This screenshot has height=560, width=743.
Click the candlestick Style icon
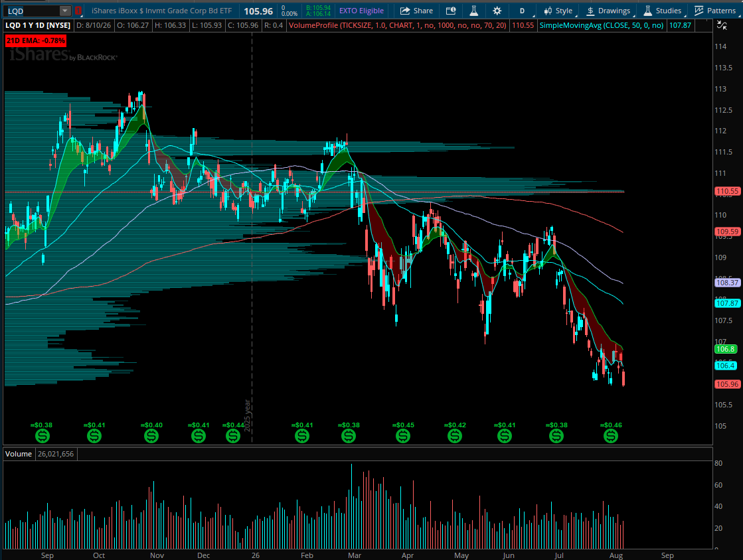pyautogui.click(x=548, y=11)
